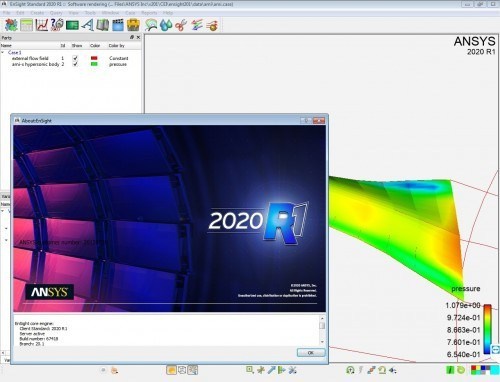Open the Help menu
The height and width of the screenshot is (382, 500).
(x=168, y=13)
